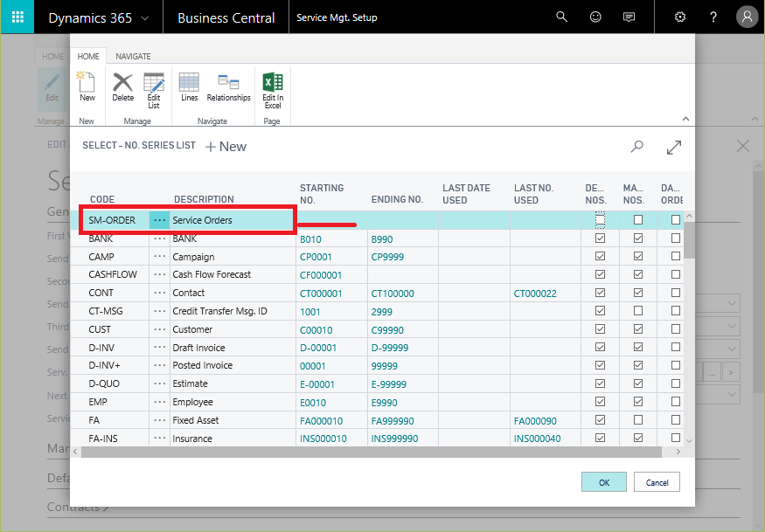Open Lines from the Navigate group
The height and width of the screenshot is (532, 765).
[x=190, y=86]
